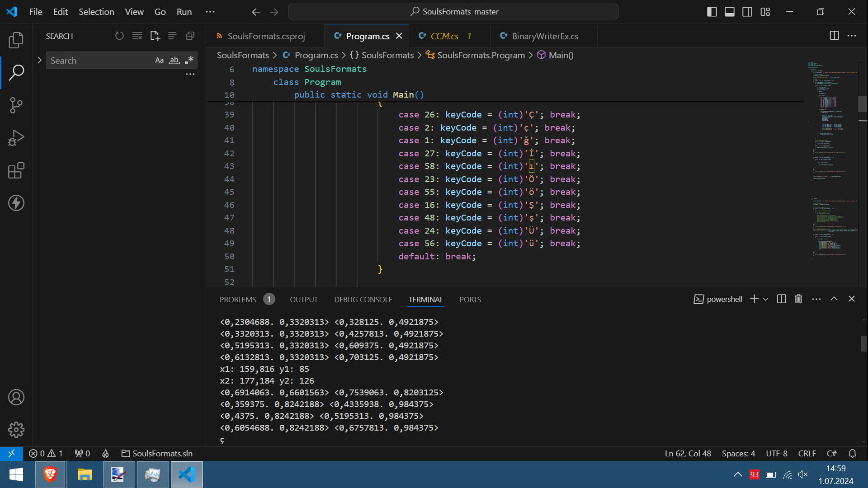Add a new terminal
Screen dimensions: 868x488
754,299
